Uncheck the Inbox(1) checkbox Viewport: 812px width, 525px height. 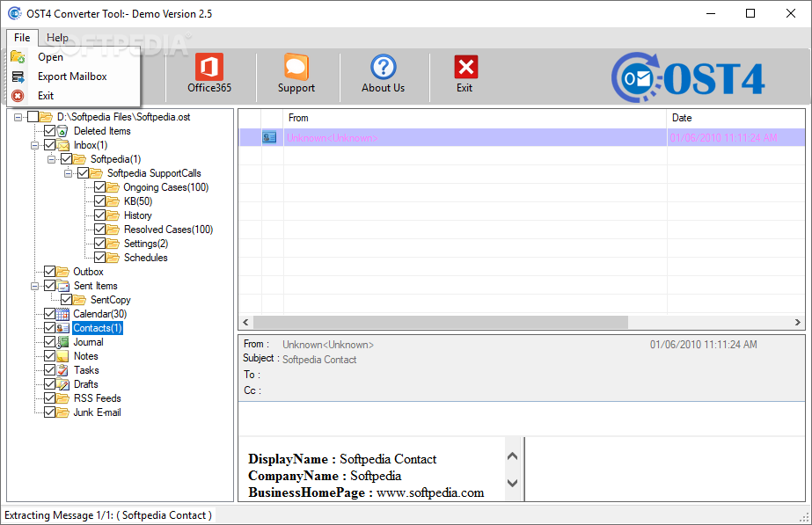[50, 145]
